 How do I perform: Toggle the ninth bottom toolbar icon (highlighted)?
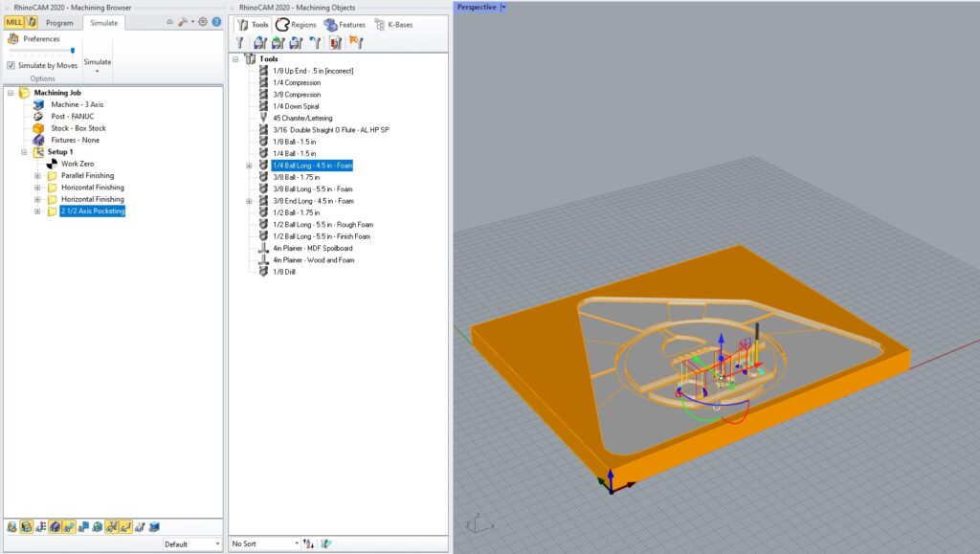[125, 528]
